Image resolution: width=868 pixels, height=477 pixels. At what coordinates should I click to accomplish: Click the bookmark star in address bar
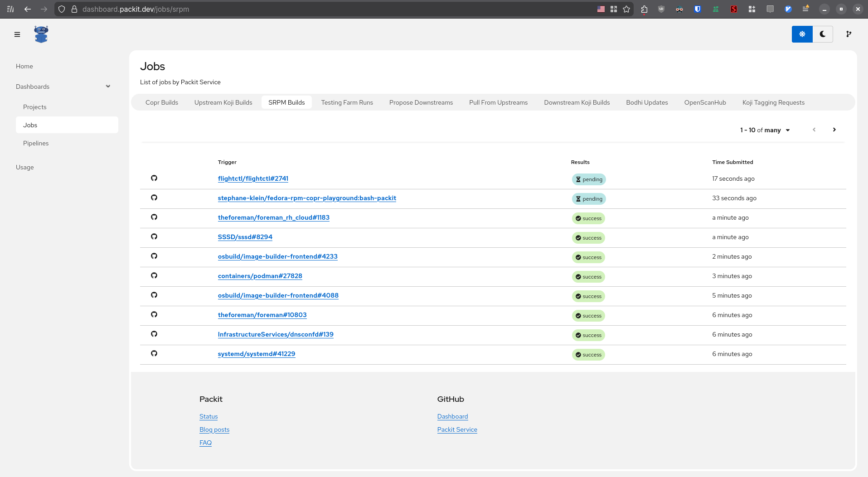point(626,9)
